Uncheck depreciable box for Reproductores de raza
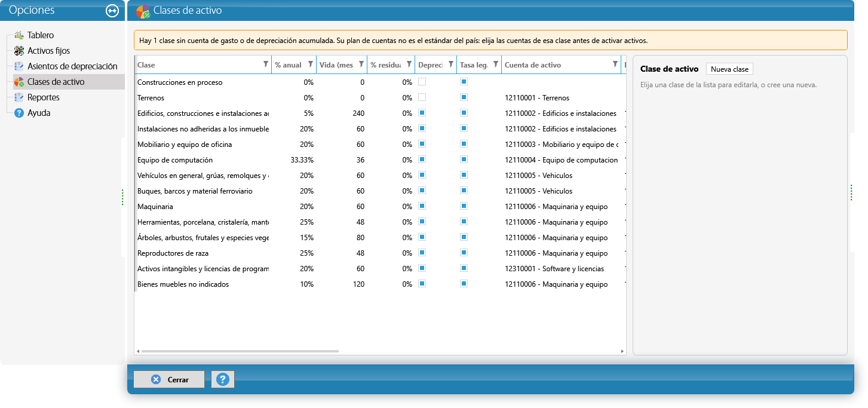Viewport: 868px width, 408px height. [422, 252]
